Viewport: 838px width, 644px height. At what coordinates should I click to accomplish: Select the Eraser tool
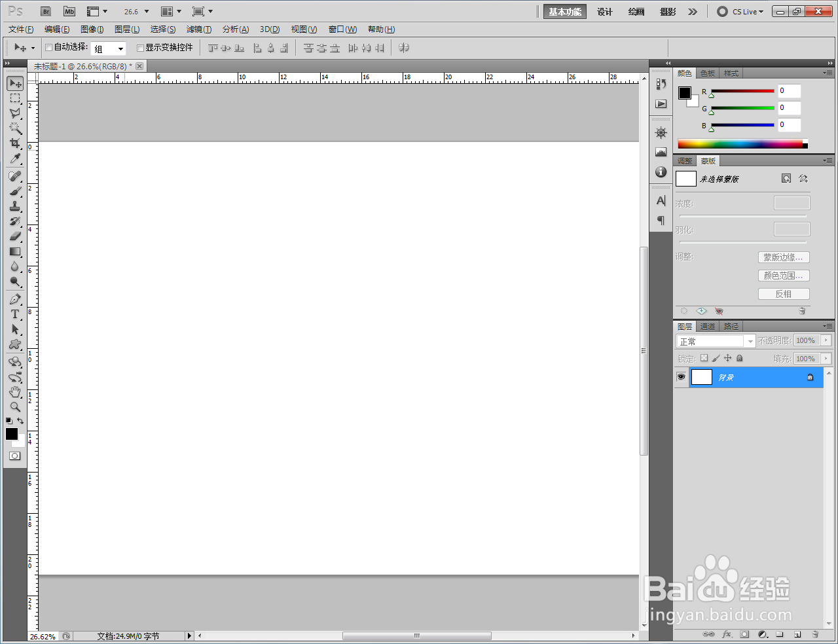(15, 236)
